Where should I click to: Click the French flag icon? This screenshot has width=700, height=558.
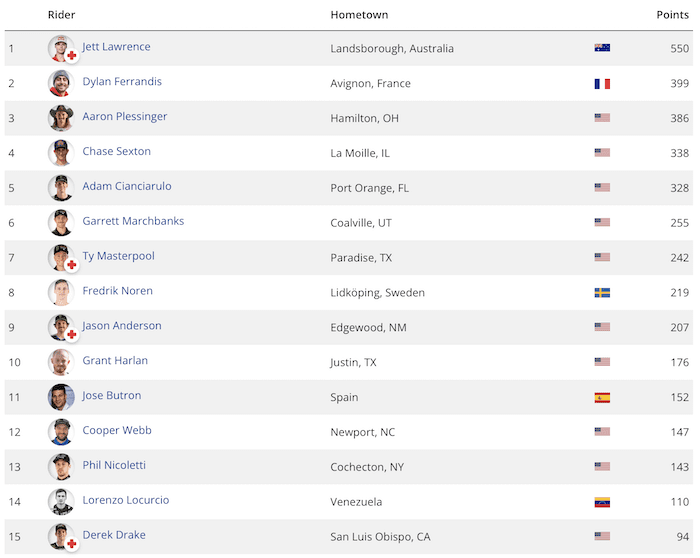point(602,83)
